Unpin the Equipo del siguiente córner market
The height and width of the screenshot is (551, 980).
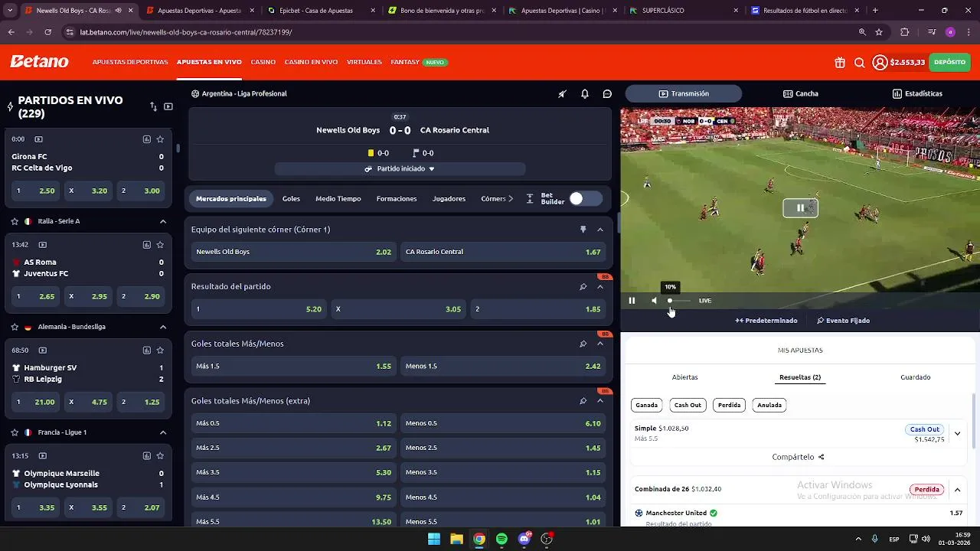(x=583, y=230)
